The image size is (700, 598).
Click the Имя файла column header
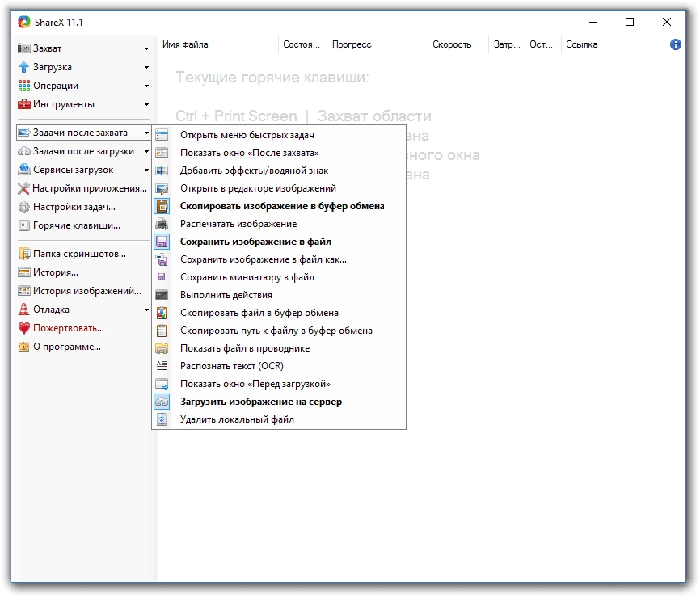tap(218, 44)
